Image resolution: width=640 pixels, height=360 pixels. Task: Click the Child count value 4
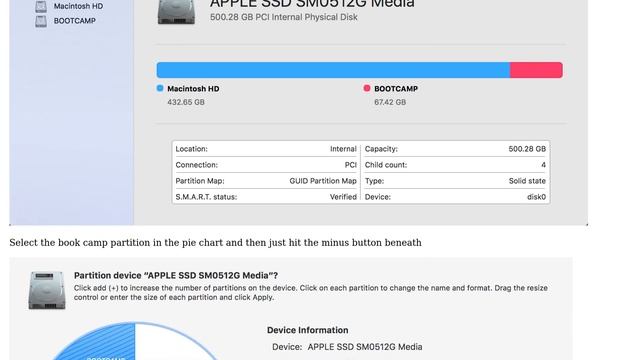pyautogui.click(x=543, y=165)
